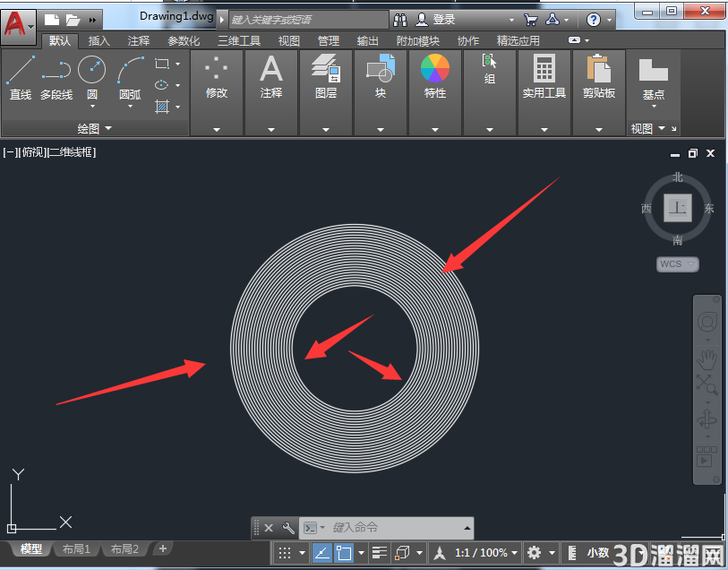Expand the 绘图 draw panel
728x570 pixels.
[95, 128]
